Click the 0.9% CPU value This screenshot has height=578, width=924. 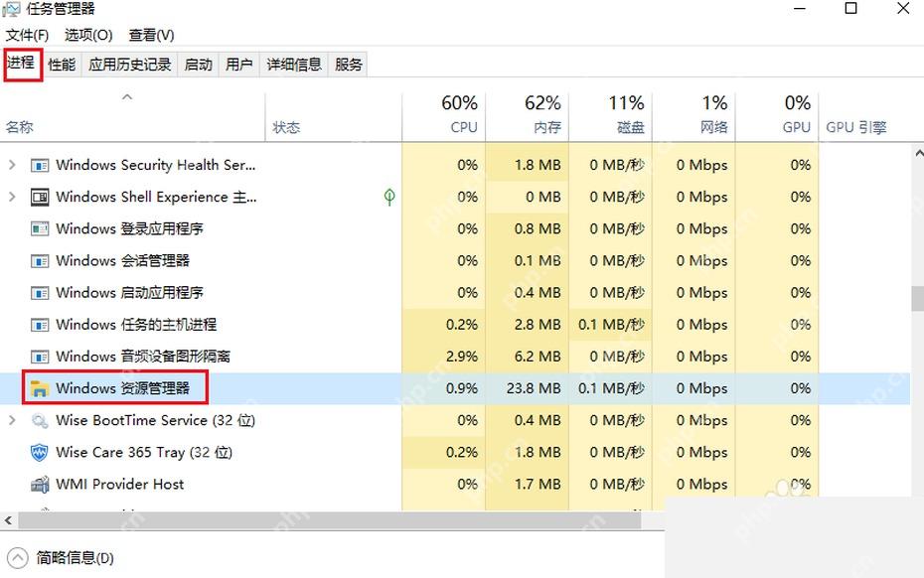pos(462,388)
